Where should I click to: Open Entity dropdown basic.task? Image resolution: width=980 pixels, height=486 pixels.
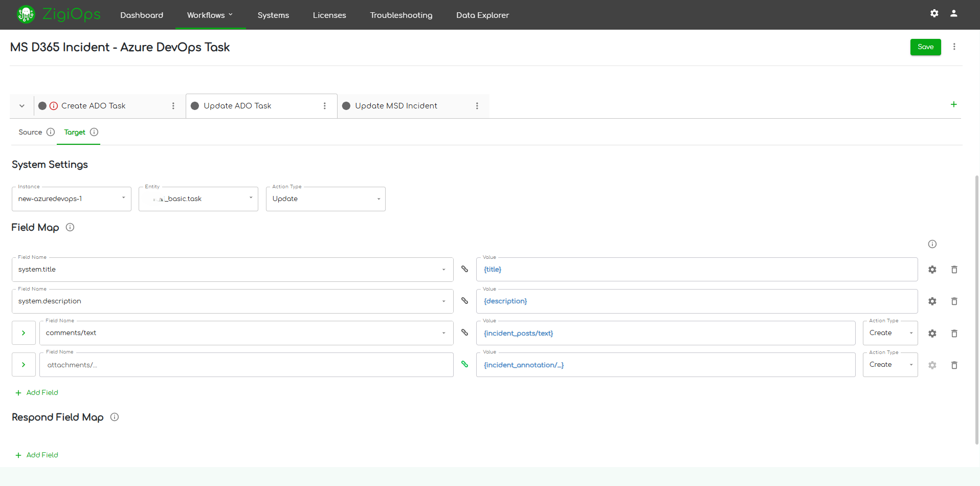click(x=198, y=199)
